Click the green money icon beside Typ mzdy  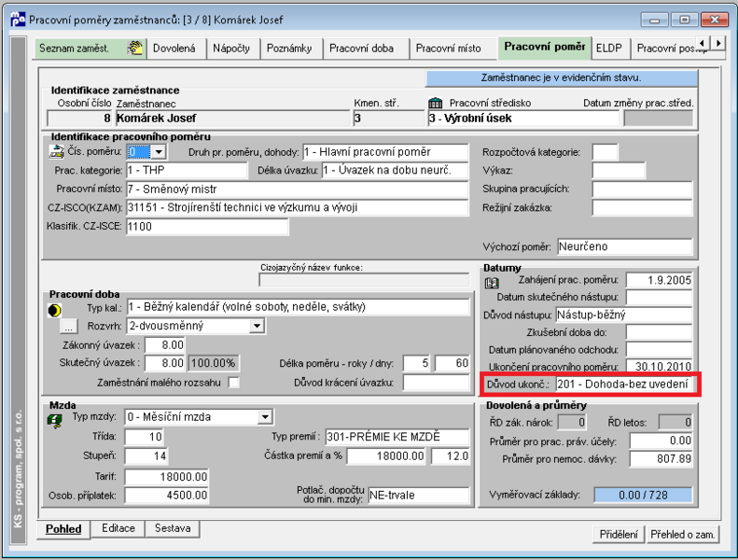pos(55,420)
